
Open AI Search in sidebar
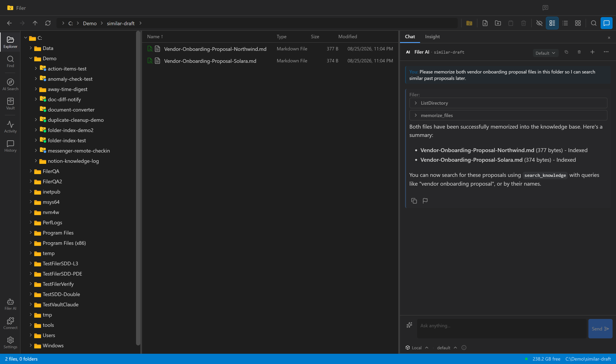pos(10,85)
